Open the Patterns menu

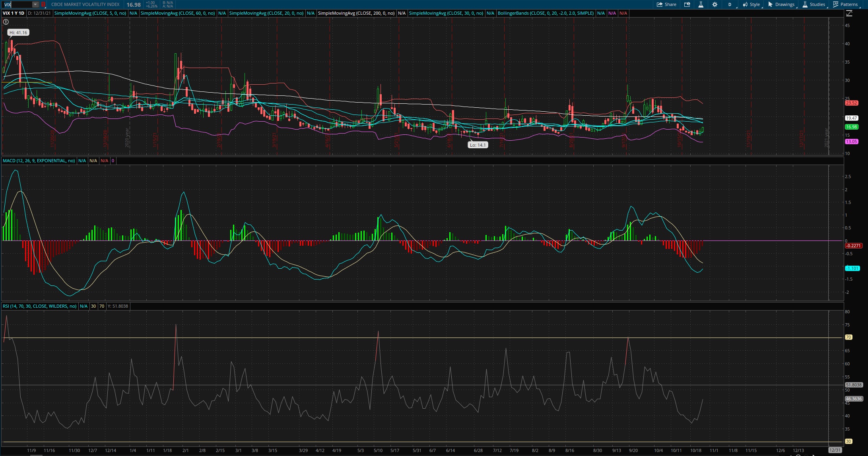tap(846, 4)
